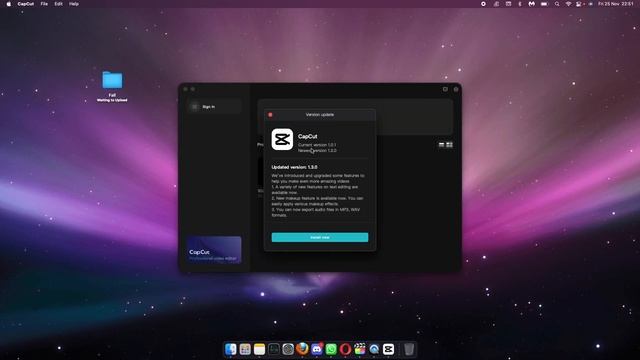Open Finder from the Dock
Viewport: 640px width, 360px height.
(231, 349)
